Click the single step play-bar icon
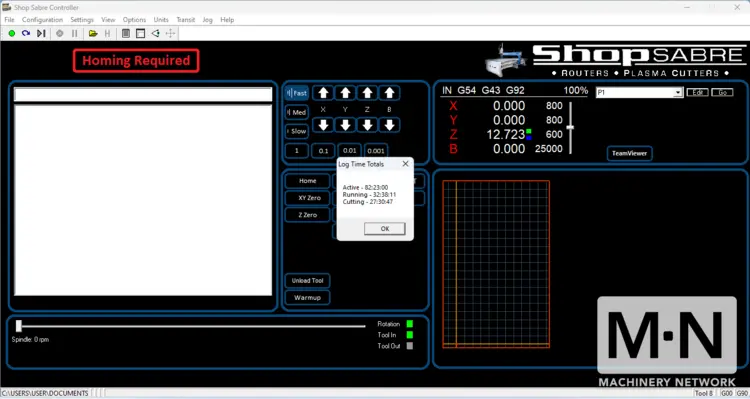The image size is (750, 399). [41, 33]
